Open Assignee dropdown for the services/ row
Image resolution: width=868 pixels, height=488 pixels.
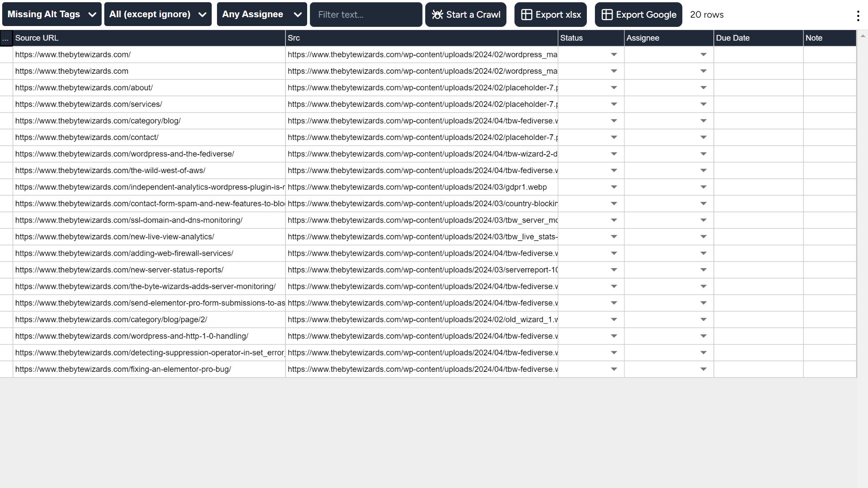[x=703, y=104]
